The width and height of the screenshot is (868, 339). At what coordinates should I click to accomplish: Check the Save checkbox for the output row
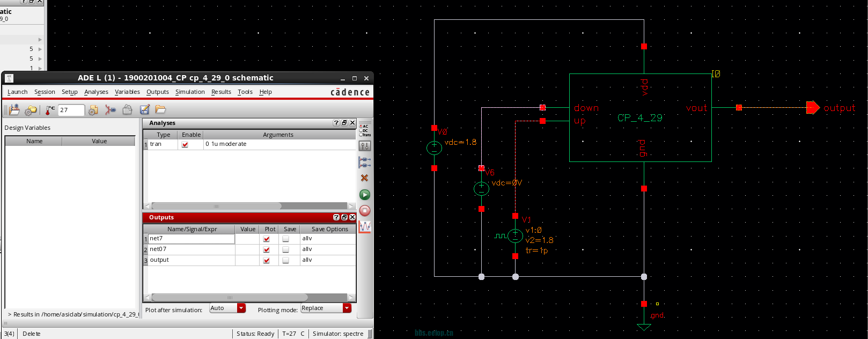[x=286, y=261]
